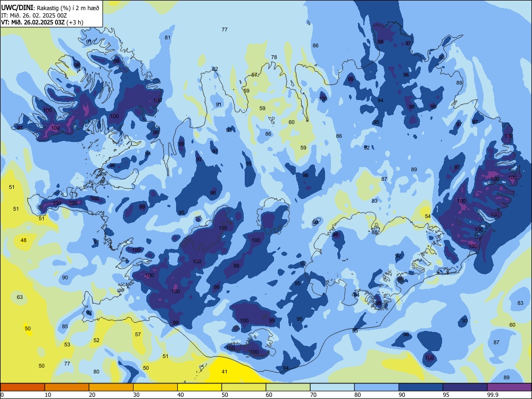Click the title 'UWC/DINI: Rakastig (%) í 2 m hæð'
532x399 pixels.
pyautogui.click(x=50, y=8)
